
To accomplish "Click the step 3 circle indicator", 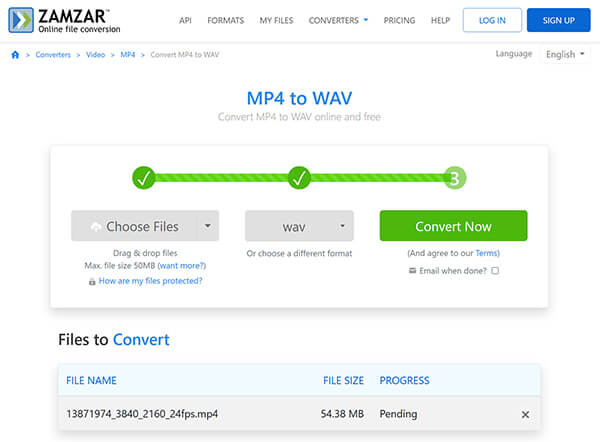I will (455, 178).
